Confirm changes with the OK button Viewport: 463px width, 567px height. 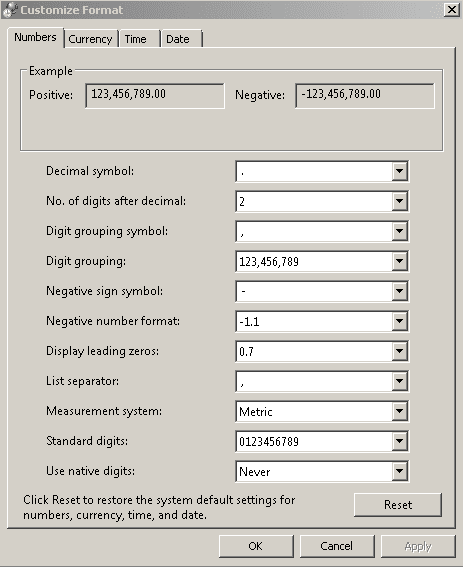pos(256,546)
